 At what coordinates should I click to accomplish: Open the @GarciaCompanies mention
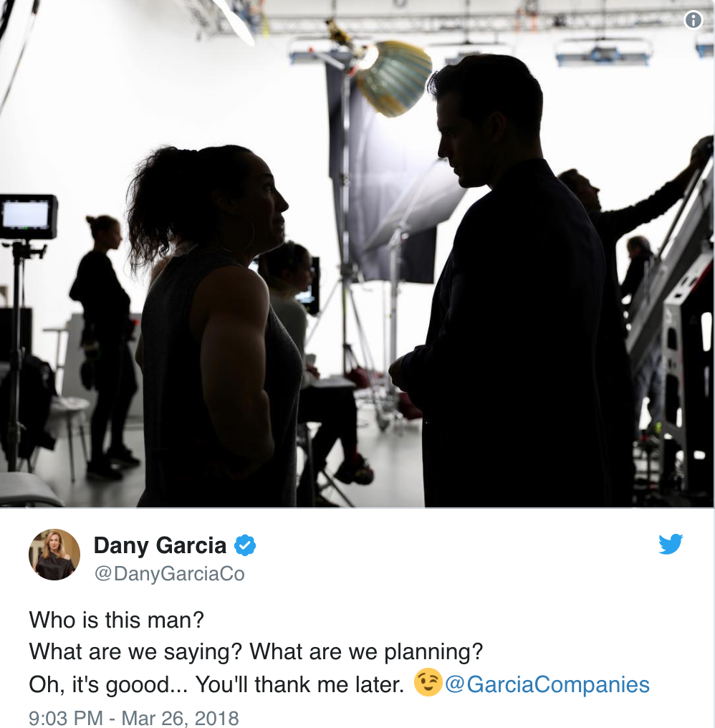point(547,684)
